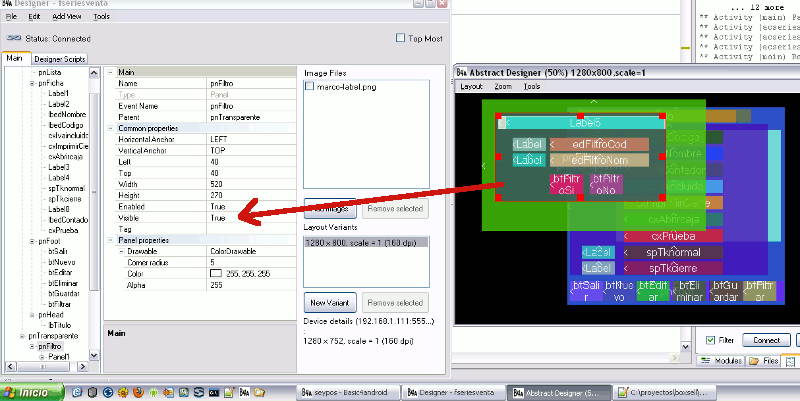Click the orange gear quick launch icon
800x401 pixels.
point(123,392)
